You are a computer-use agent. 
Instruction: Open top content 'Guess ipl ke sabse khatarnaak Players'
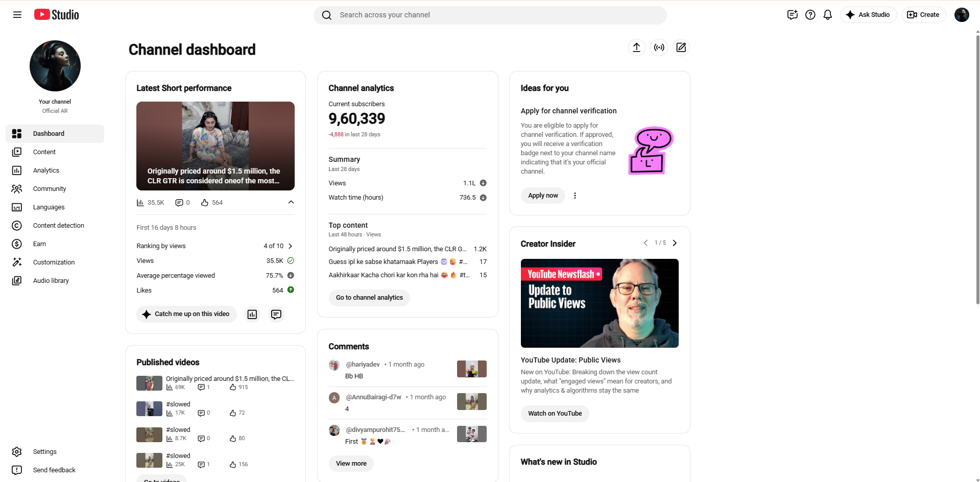398,262
